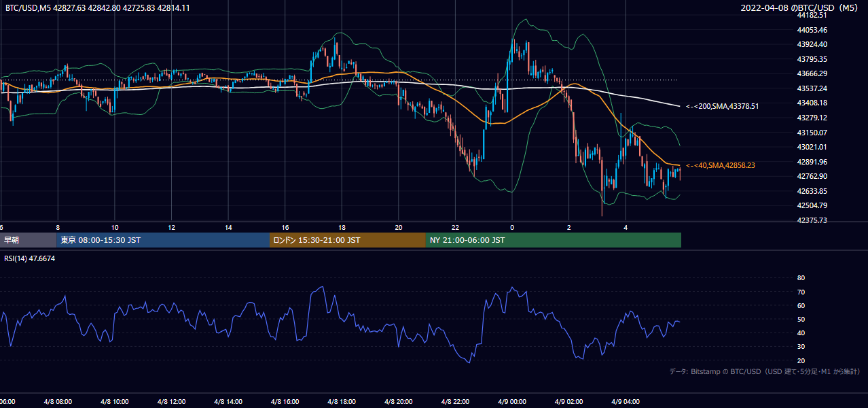Click the 4/8 22:00 date axis label
This screenshot has width=868, height=408.
pos(455,402)
